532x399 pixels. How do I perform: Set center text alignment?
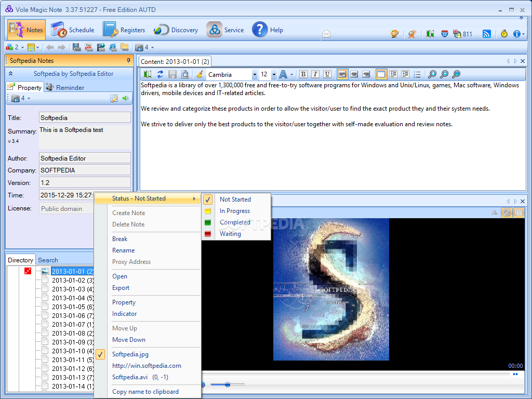pos(354,74)
